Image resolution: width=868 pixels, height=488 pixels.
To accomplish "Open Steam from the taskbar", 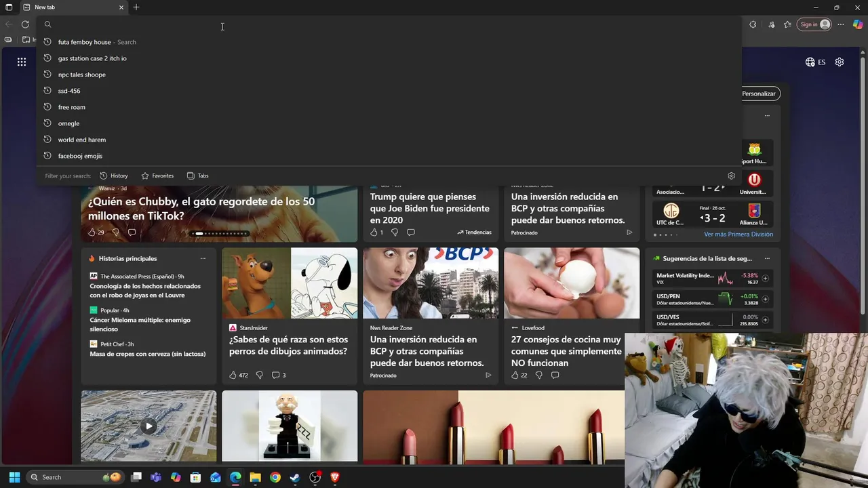I will [295, 477].
